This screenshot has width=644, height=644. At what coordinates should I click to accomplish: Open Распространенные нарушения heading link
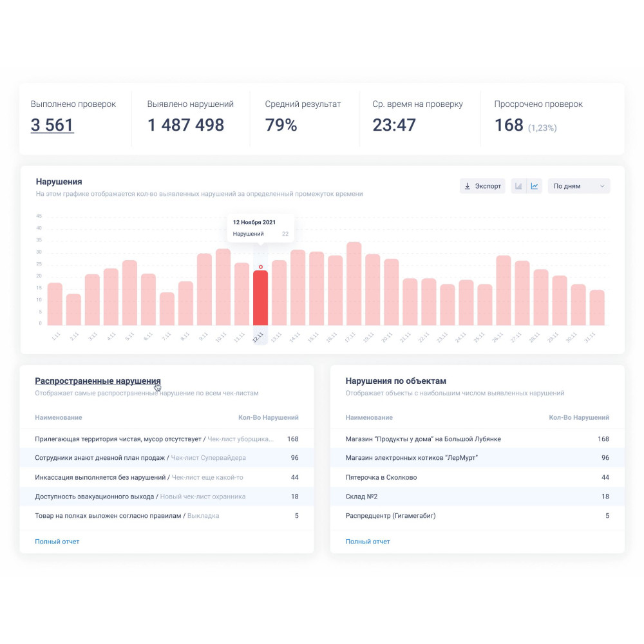click(x=97, y=381)
